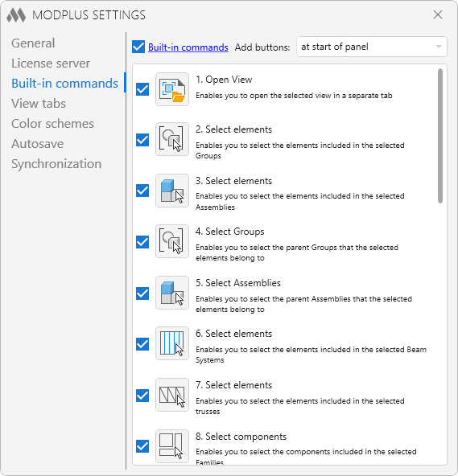Image resolution: width=458 pixels, height=476 pixels.
Task: Open the Color schemes section
Action: coord(52,124)
